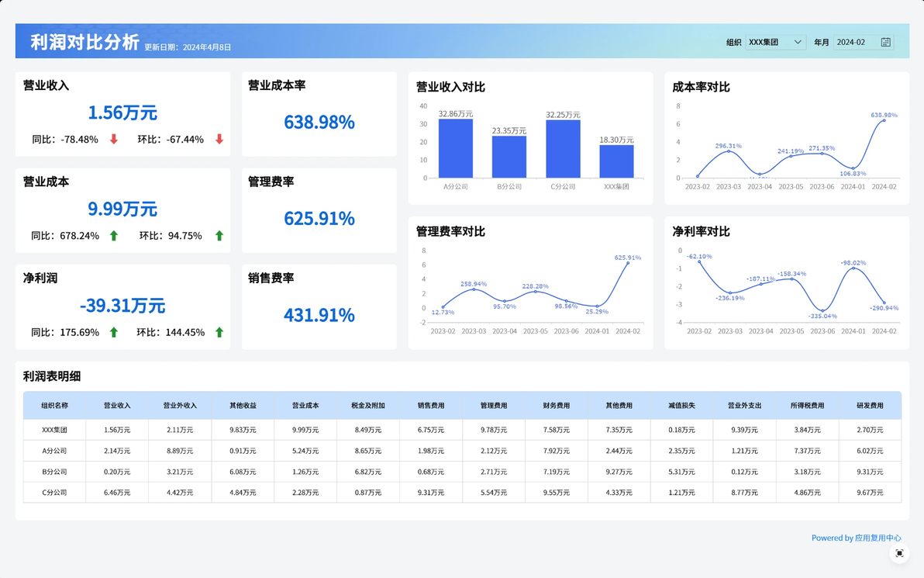This screenshot has width=924, height=578.
Task: Click the 8.89万元 cell in A分公司 row
Action: click(x=180, y=451)
